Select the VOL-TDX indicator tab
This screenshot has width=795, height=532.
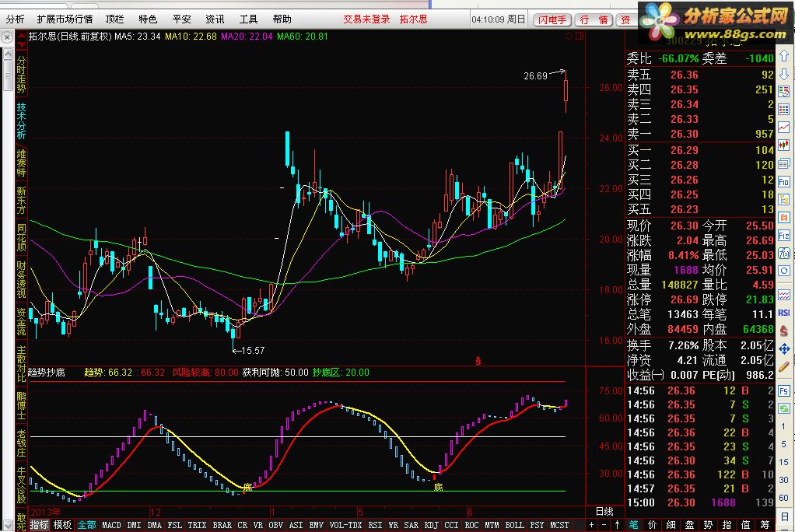point(346,525)
